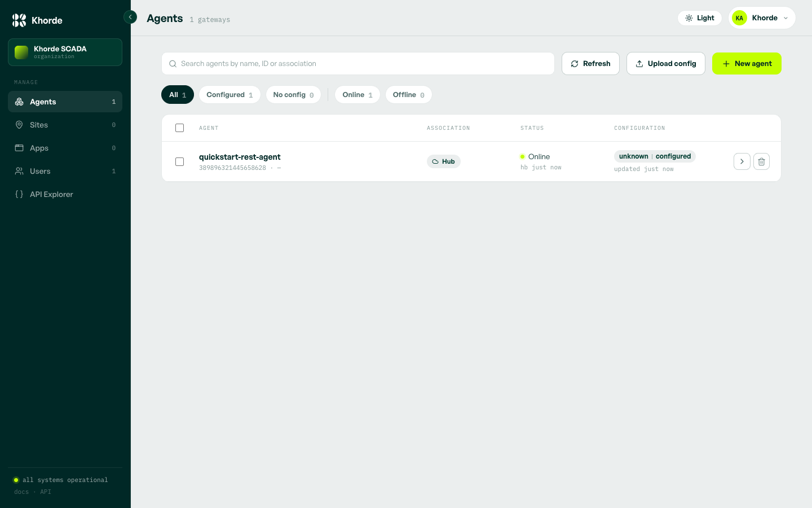Open the Khorde account dropdown
The image size is (812, 508).
(762, 18)
